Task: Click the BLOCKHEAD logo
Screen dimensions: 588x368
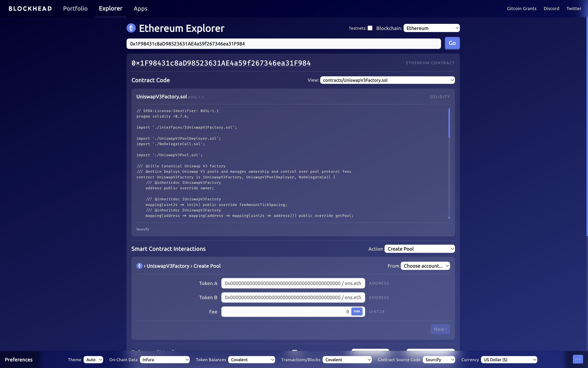Action: [30, 9]
